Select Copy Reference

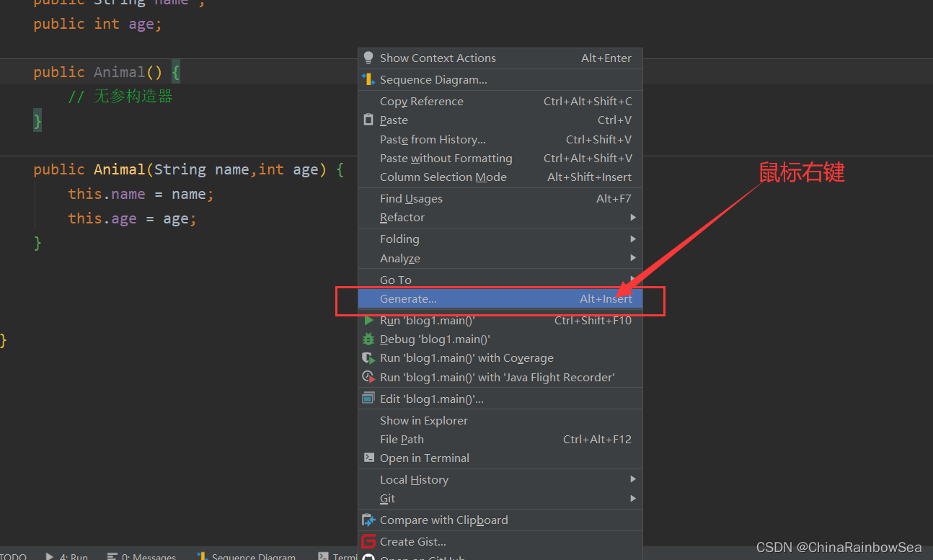500,102
